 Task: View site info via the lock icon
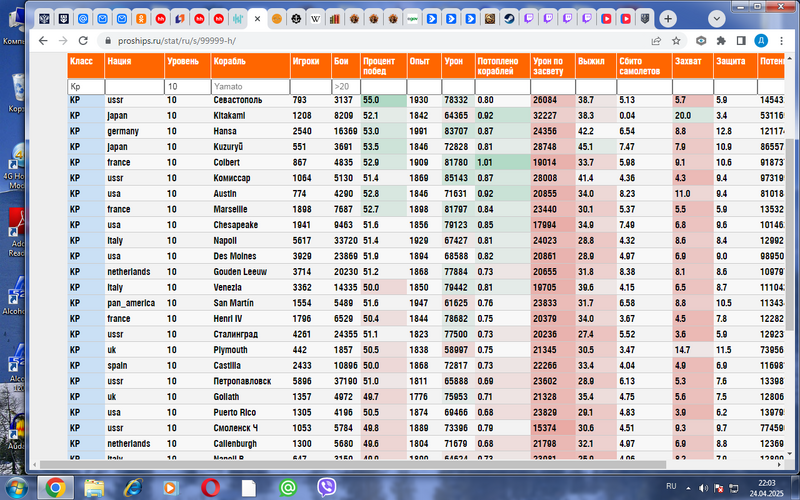(108, 41)
